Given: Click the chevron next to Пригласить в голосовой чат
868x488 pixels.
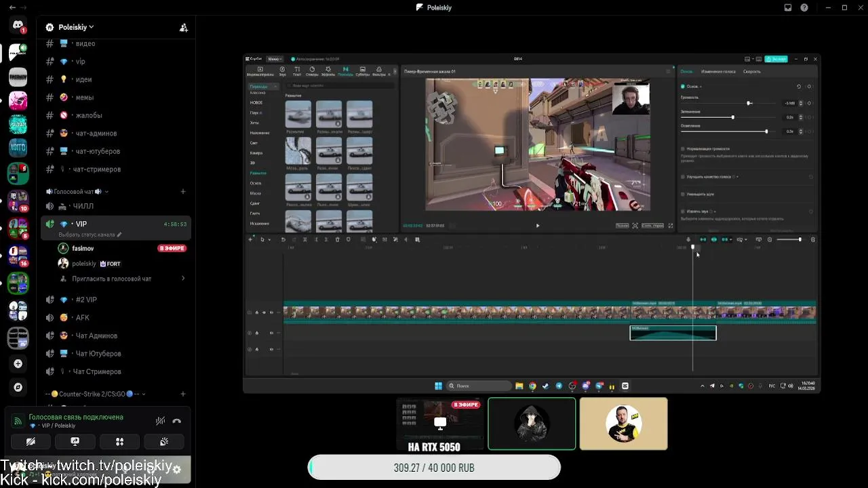Looking at the screenshot, I should point(183,279).
